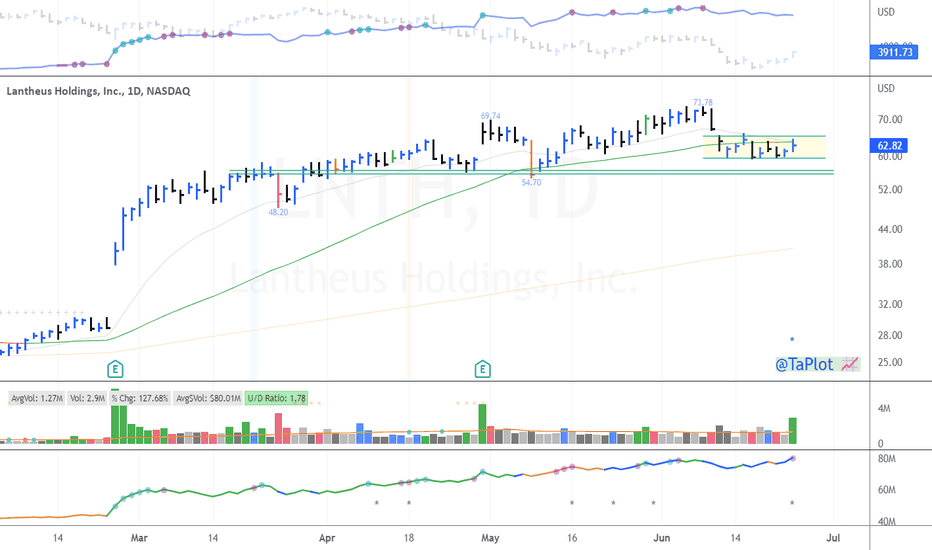This screenshot has height=550, width=932.
Task: Click the 16 date axis label
Action: 572,538
